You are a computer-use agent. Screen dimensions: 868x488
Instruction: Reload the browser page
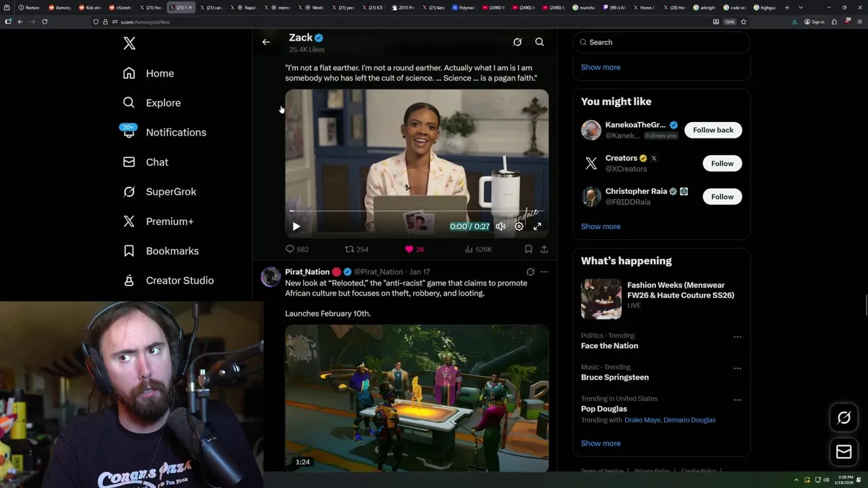click(45, 22)
